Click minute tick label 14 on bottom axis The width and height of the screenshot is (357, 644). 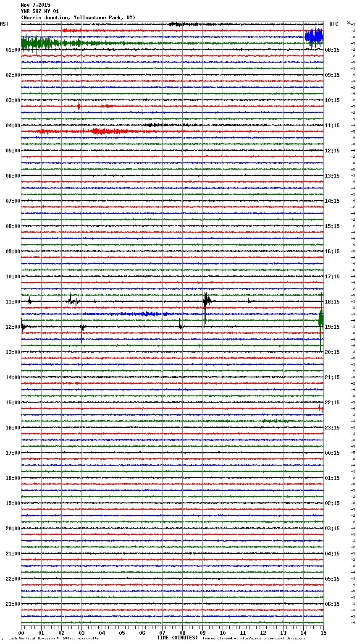tap(303, 633)
